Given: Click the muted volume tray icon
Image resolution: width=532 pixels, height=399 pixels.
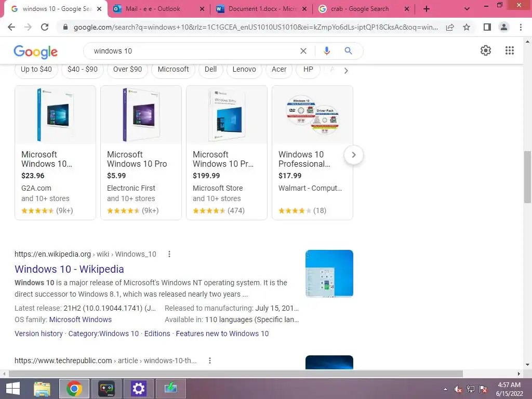Looking at the screenshot, I should 458,389.
